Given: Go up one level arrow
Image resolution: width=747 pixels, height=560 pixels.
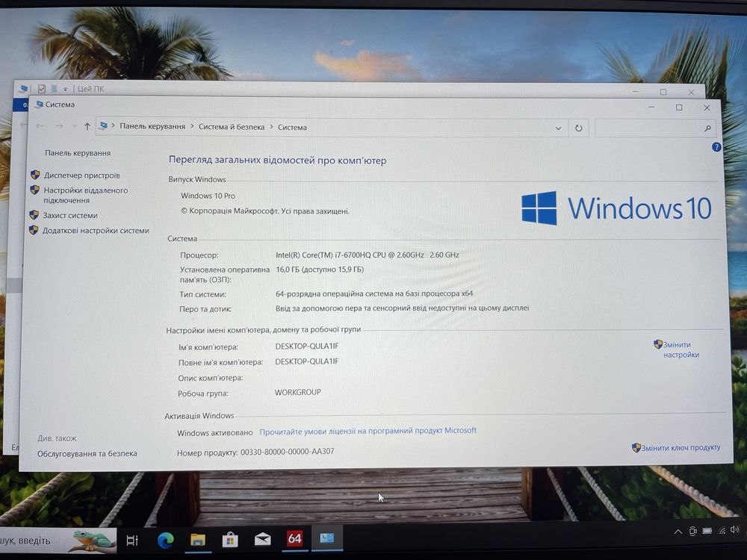Looking at the screenshot, I should pos(87,126).
